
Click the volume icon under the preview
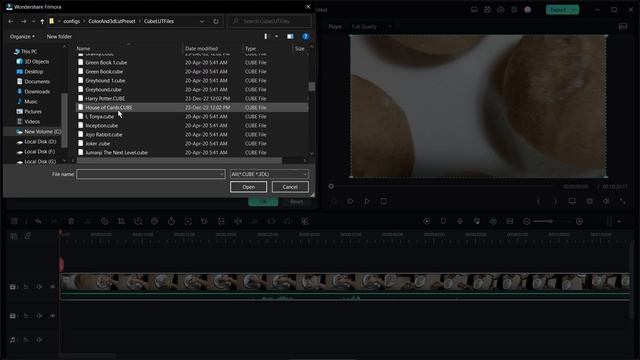[x=606, y=201]
